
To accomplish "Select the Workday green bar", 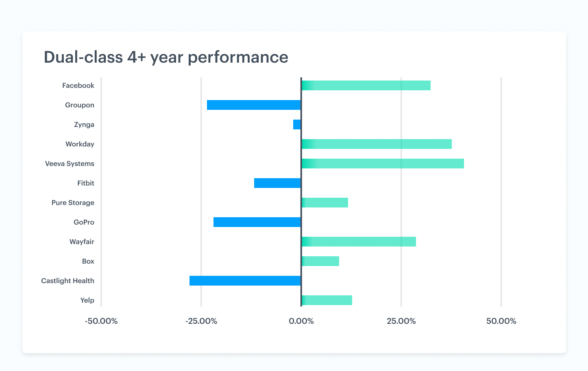I will click(x=377, y=144).
